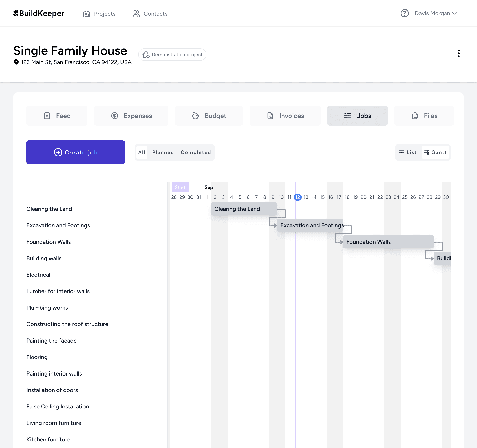Click the Demonstration project badge
This screenshot has height=448, width=477.
(172, 54)
